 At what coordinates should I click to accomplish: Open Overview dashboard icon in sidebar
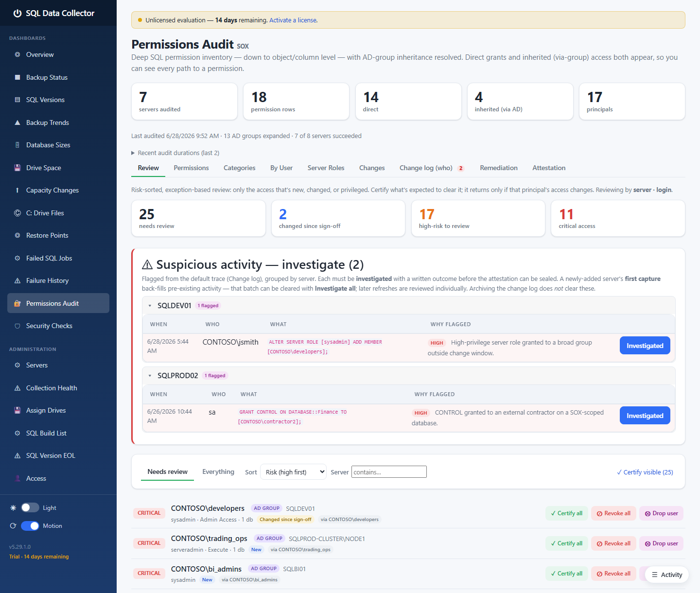tap(17, 54)
